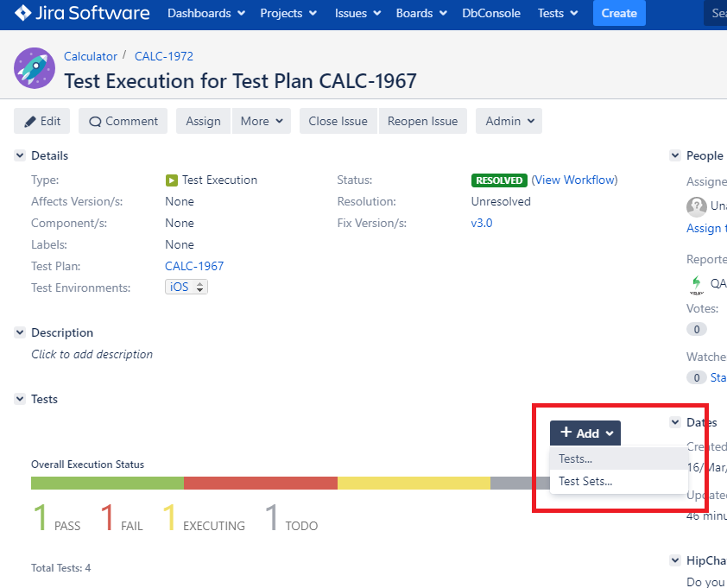The height and width of the screenshot is (588, 727).
Task: Click Close Issue button
Action: tap(338, 121)
